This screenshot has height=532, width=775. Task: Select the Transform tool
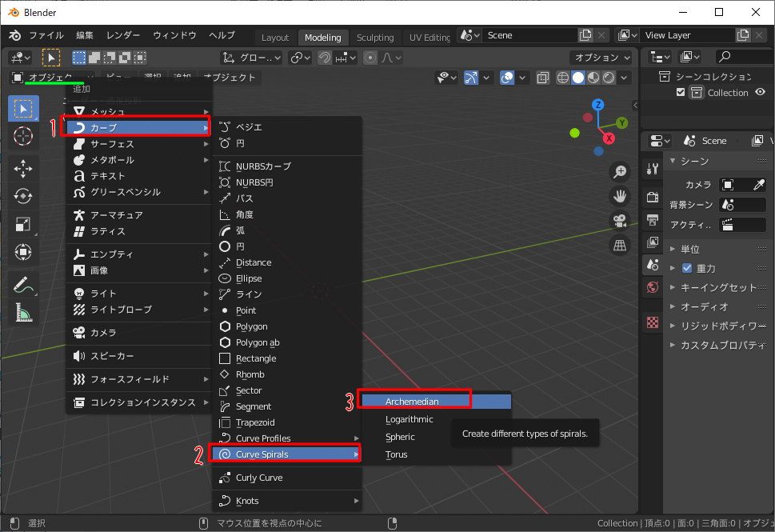pos(22,252)
